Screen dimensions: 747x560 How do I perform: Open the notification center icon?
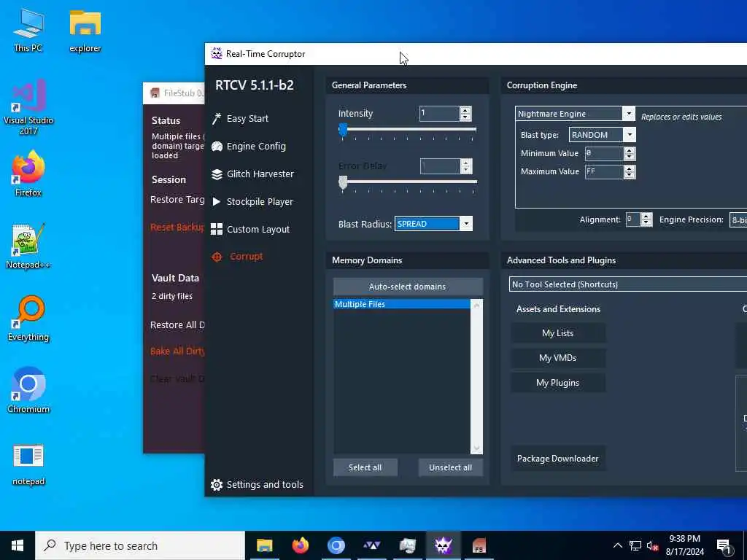pos(724,545)
